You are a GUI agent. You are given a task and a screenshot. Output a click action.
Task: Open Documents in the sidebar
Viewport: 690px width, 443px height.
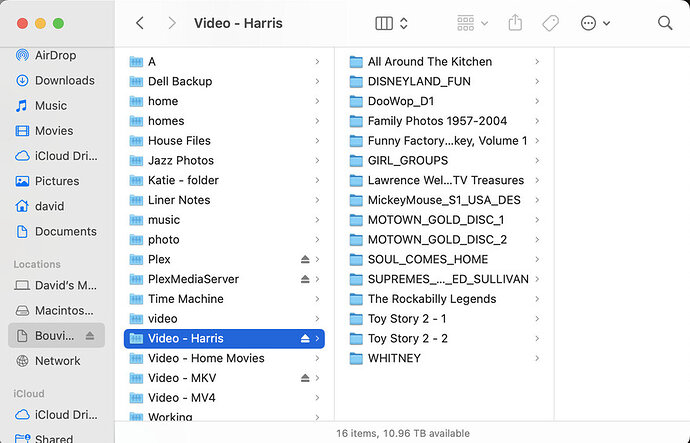[56, 231]
